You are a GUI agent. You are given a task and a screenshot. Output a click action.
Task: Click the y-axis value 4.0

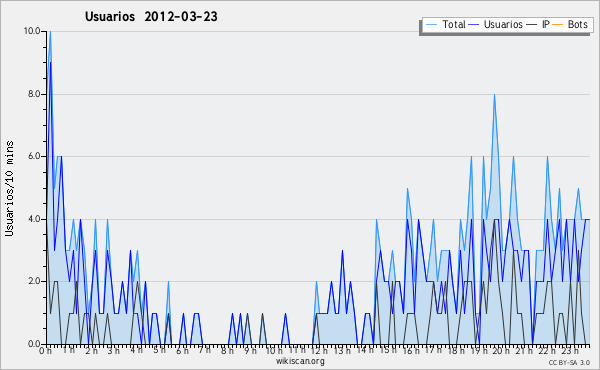click(x=34, y=219)
